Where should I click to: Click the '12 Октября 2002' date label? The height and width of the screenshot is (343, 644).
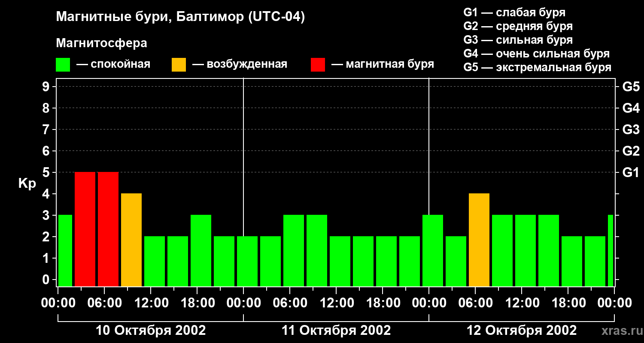[522, 331]
